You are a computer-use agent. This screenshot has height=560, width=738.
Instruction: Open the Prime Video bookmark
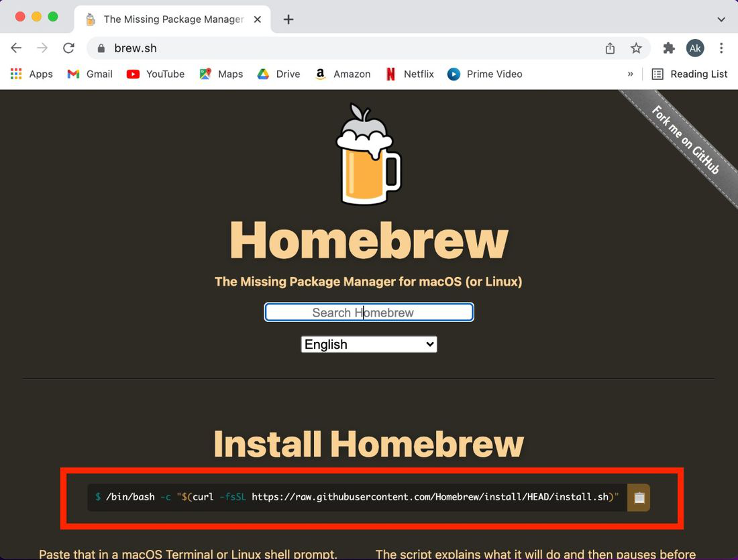(x=485, y=74)
